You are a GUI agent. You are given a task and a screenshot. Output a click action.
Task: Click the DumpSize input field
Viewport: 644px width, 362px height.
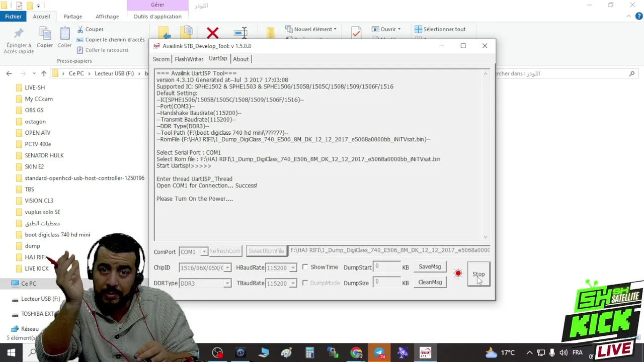pyautogui.click(x=386, y=283)
